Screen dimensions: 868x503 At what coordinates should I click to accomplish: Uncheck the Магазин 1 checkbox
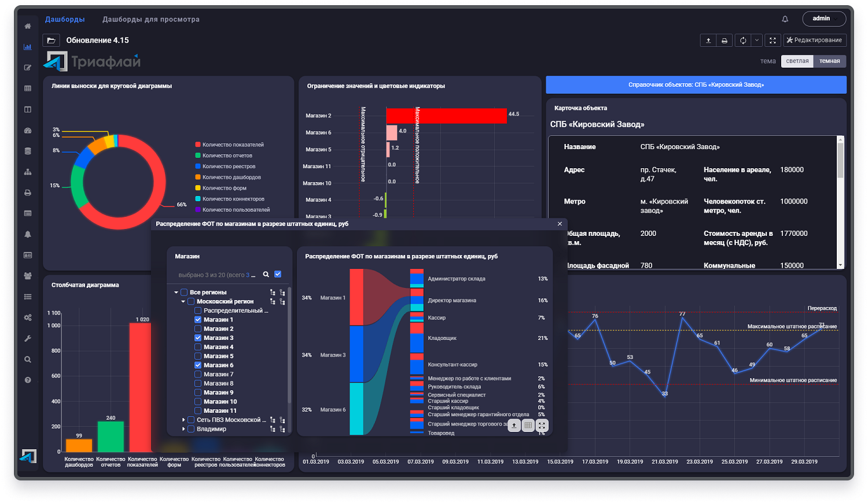click(198, 320)
